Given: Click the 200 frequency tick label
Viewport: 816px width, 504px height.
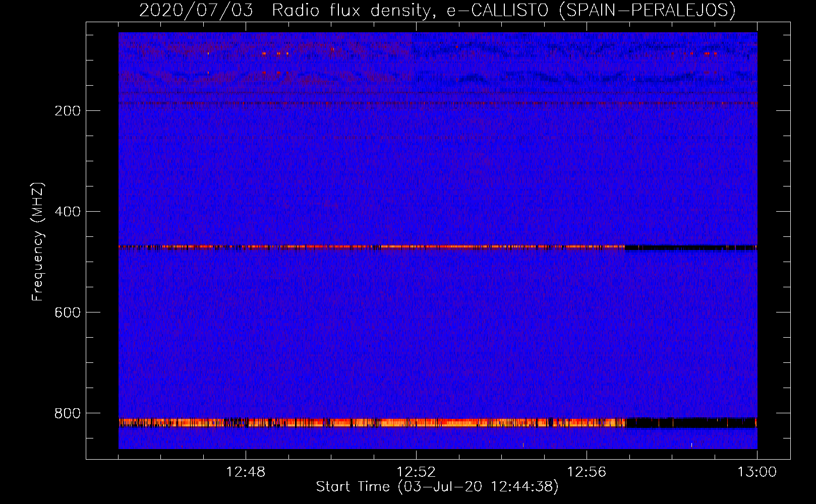Looking at the screenshot, I should point(68,111).
